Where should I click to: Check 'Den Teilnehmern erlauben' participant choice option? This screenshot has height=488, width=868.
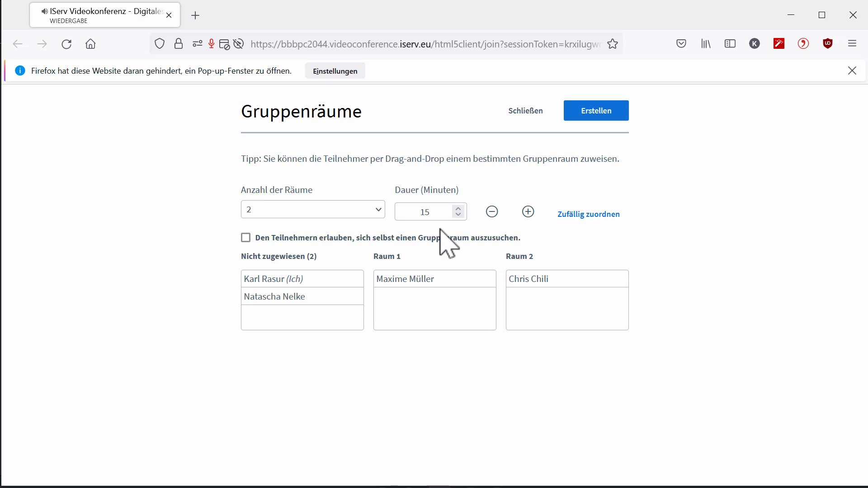coord(245,237)
